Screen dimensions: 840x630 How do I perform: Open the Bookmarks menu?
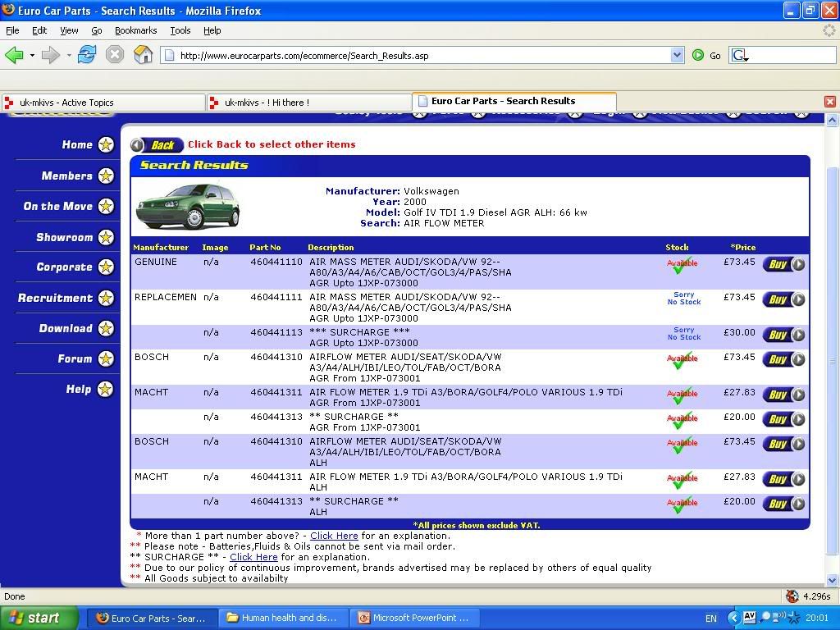[136, 30]
